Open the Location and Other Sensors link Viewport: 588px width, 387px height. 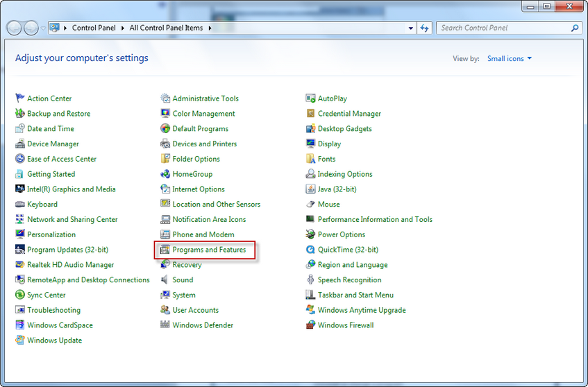pyautogui.click(x=217, y=204)
